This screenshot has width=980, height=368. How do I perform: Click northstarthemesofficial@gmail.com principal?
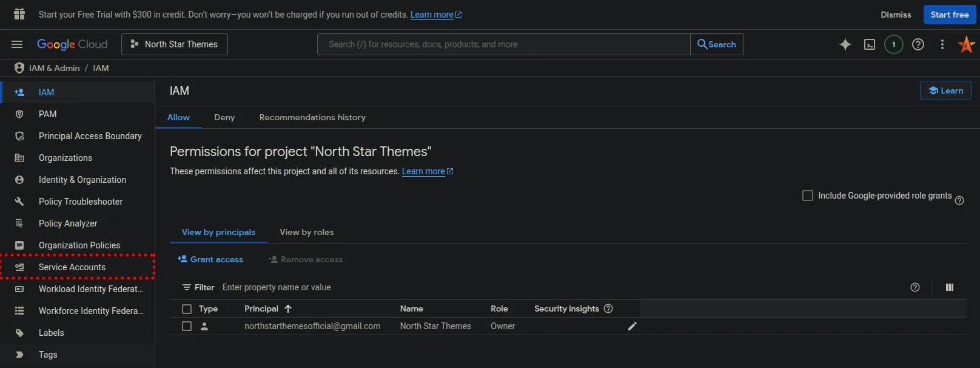pyautogui.click(x=312, y=326)
